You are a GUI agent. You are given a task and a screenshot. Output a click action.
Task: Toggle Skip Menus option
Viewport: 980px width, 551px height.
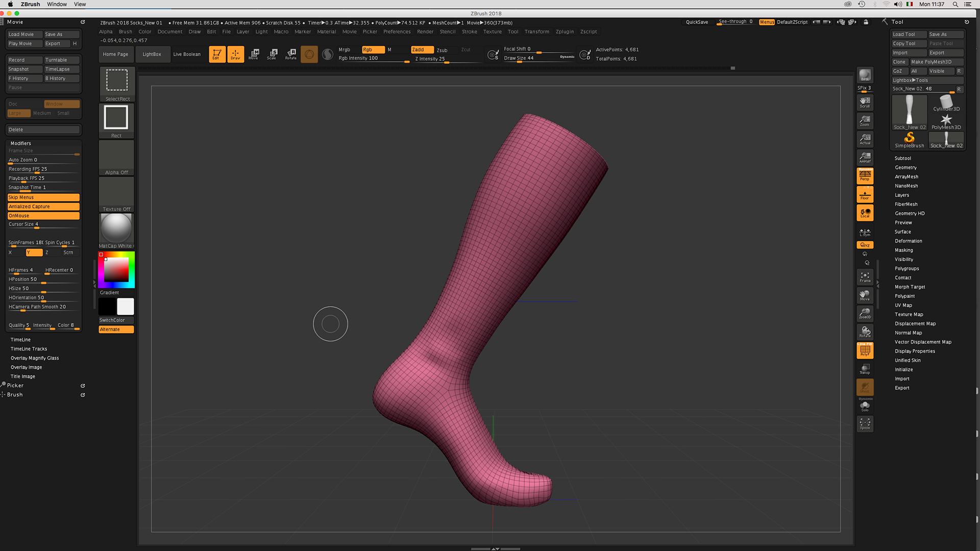[x=43, y=197]
